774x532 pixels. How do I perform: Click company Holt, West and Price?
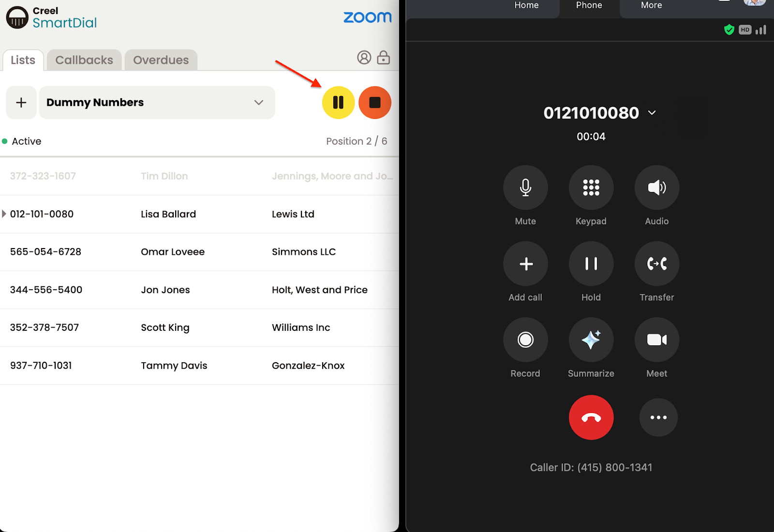[320, 290]
